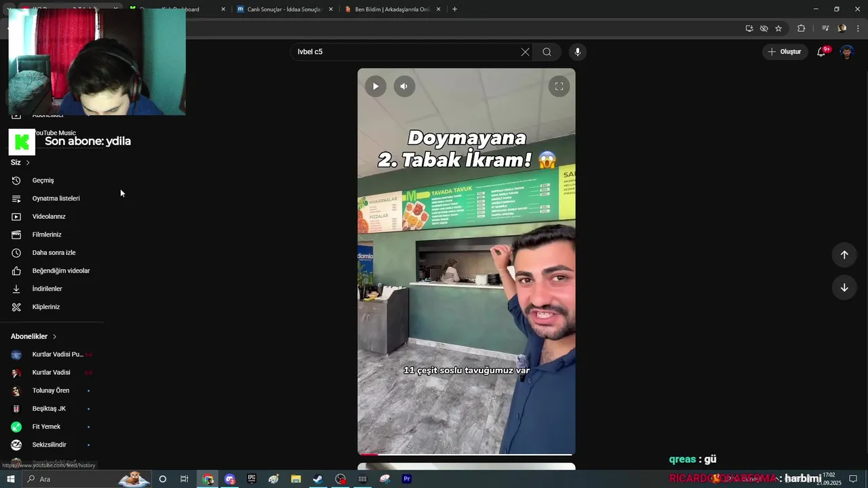868x488 pixels.
Task: Open Daha sonra izle list
Action: click(53, 253)
